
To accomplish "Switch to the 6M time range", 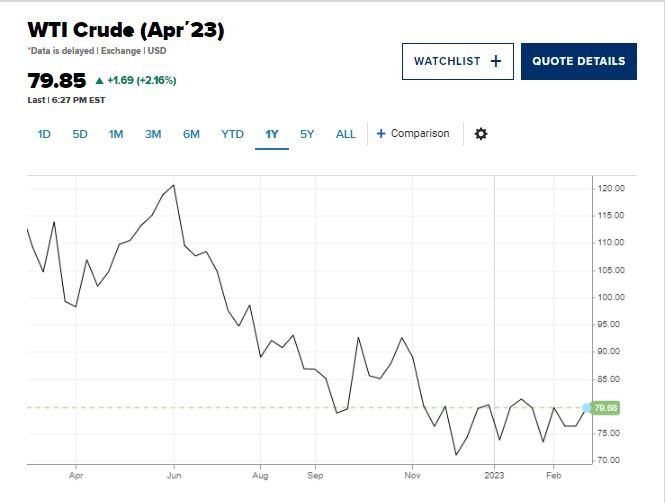I will (191, 134).
